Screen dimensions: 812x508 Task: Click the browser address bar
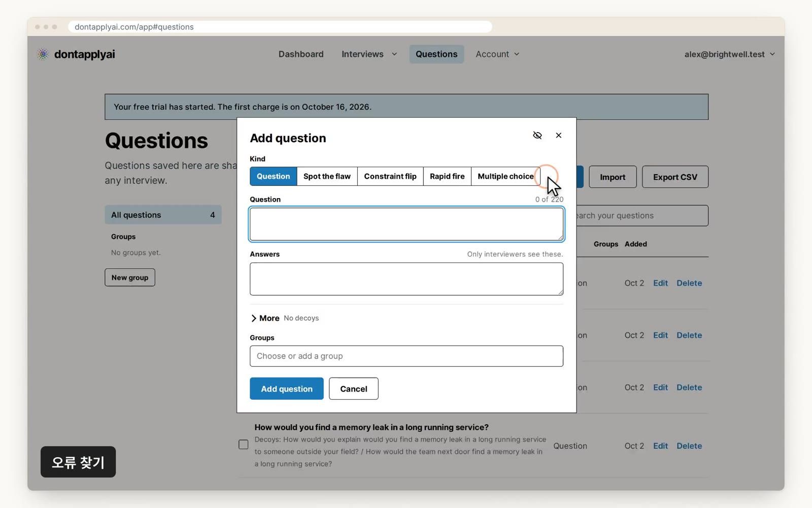click(x=280, y=27)
